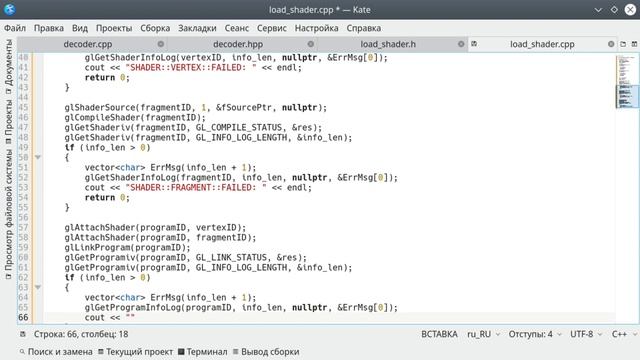Click the split view icon at tab bar end
640x360 pixels.
pyautogui.click(x=634, y=44)
